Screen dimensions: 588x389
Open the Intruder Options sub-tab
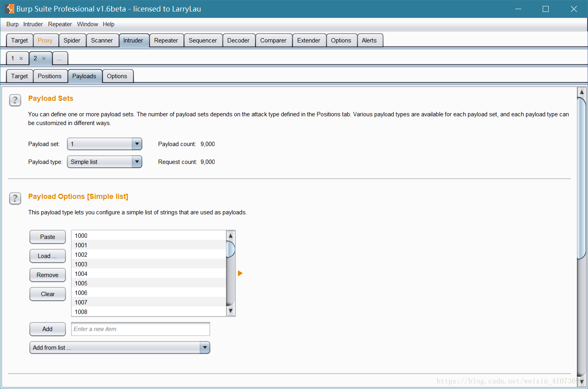tap(117, 76)
